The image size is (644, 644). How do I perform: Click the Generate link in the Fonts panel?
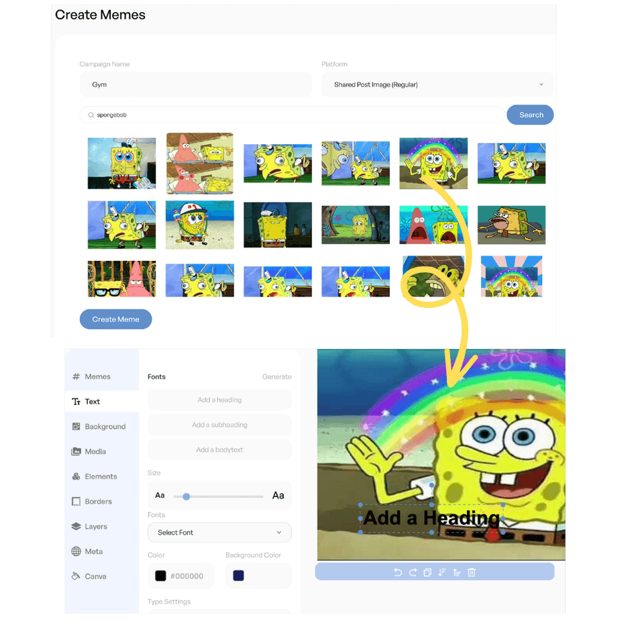coord(277,376)
